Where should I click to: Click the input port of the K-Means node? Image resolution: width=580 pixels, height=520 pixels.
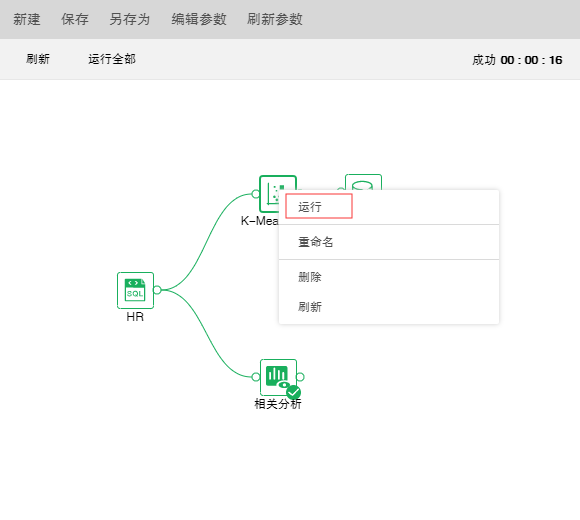click(x=255, y=194)
